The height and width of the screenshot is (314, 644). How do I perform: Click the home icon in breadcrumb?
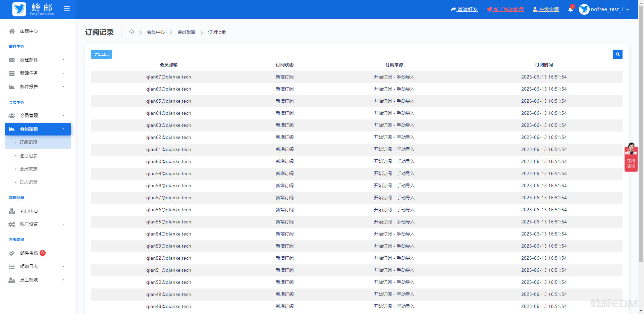click(x=131, y=32)
